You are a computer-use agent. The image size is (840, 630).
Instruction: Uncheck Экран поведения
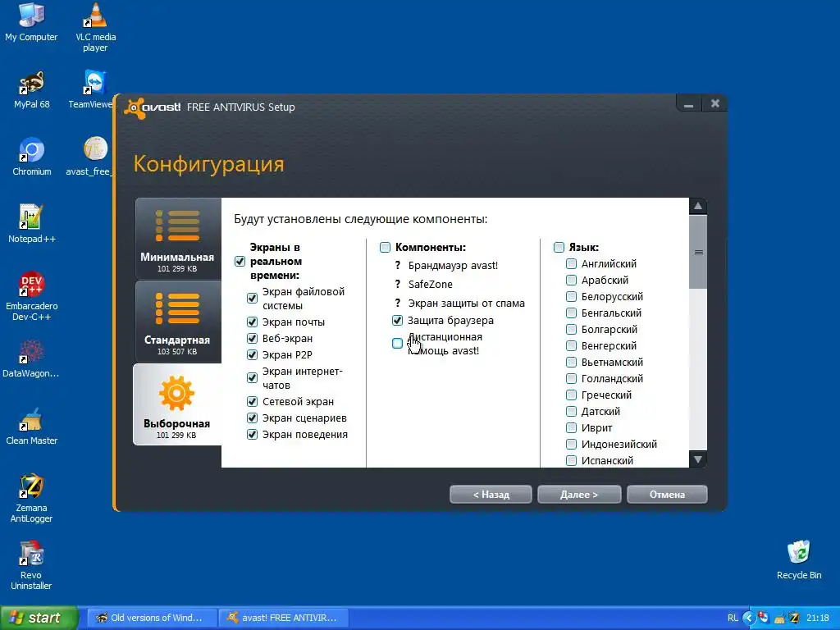[253, 435]
